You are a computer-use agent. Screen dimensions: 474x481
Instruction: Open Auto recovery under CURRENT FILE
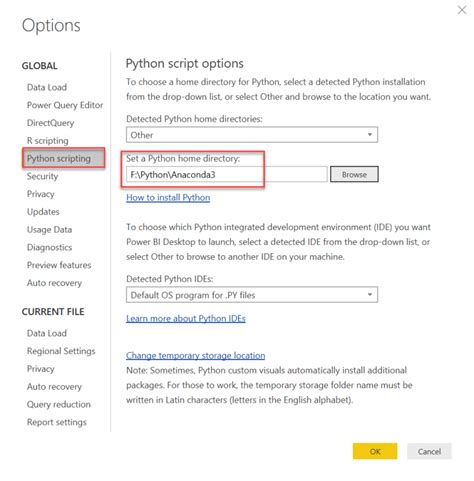tap(54, 387)
